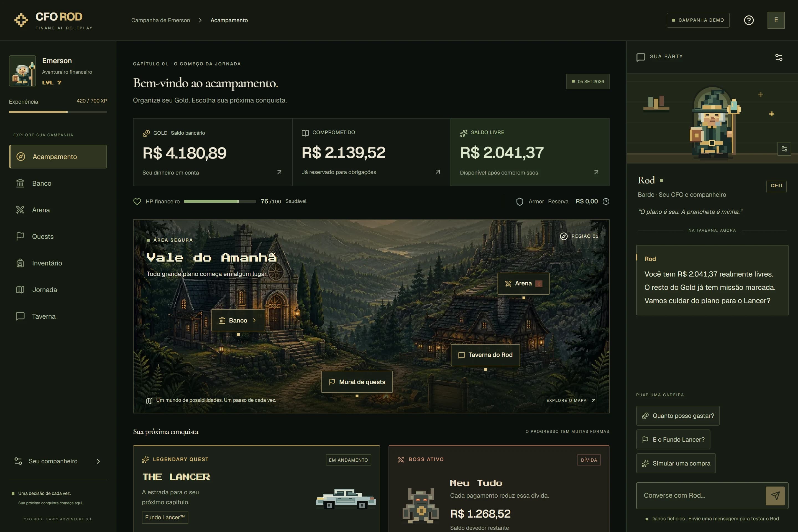Click the HP financeiro heart icon

click(137, 201)
